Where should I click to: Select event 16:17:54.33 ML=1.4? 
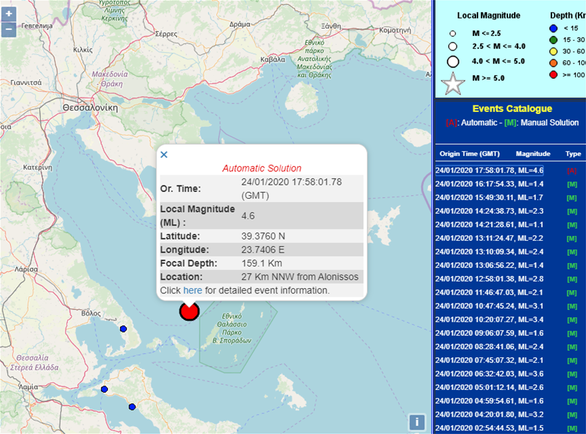pos(489,184)
